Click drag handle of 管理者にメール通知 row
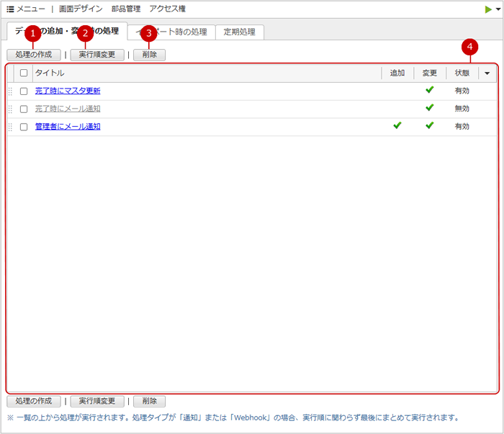This screenshot has height=434, width=504. click(x=10, y=127)
